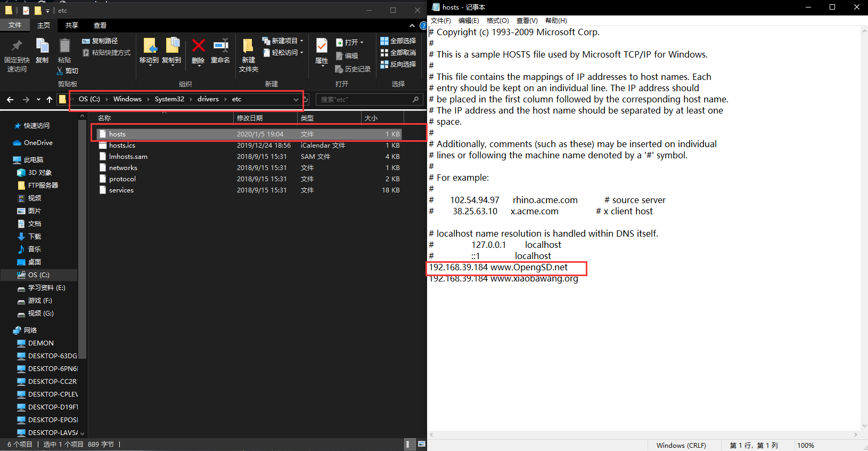Open Notepad View (查看) menu
The image size is (868, 451).
[x=527, y=21]
